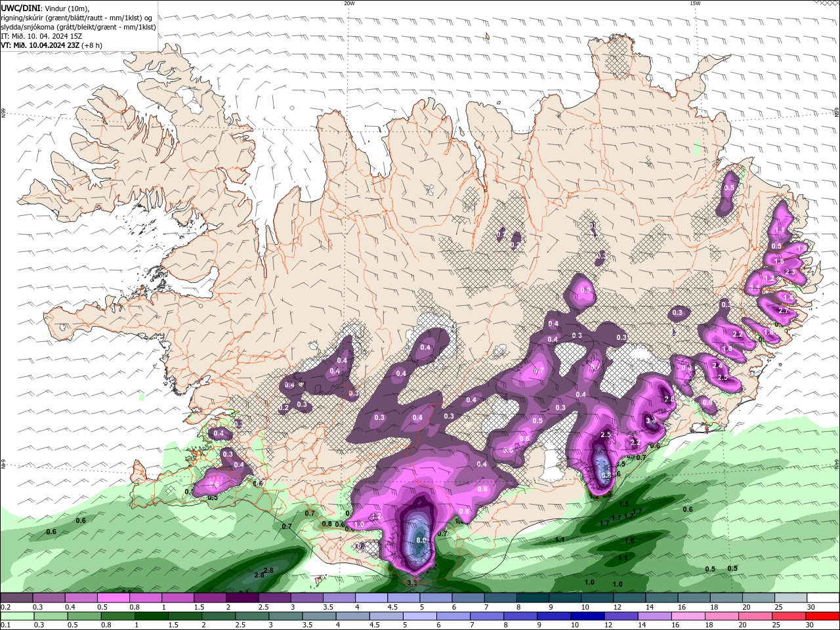Pick lower legend swatch between 2 and 2.5

click(x=218, y=616)
